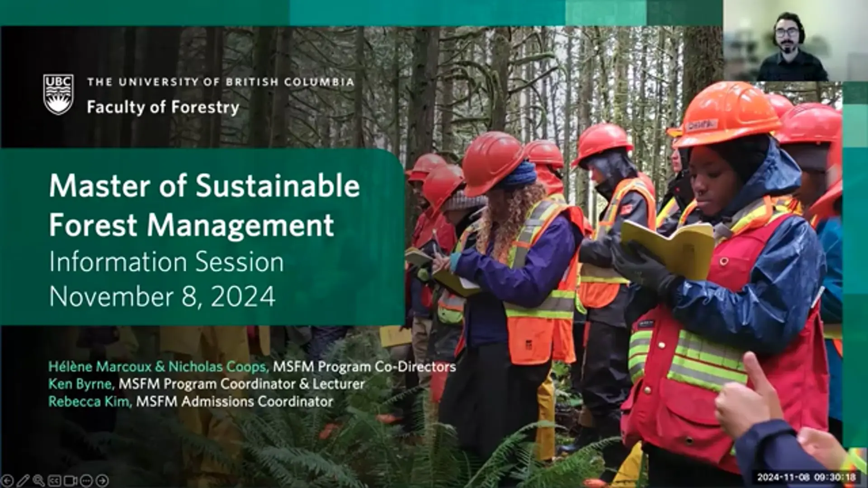This screenshot has height=488, width=868.
Task: Select the presenter webcam thumbnail
Action: [x=796, y=41]
